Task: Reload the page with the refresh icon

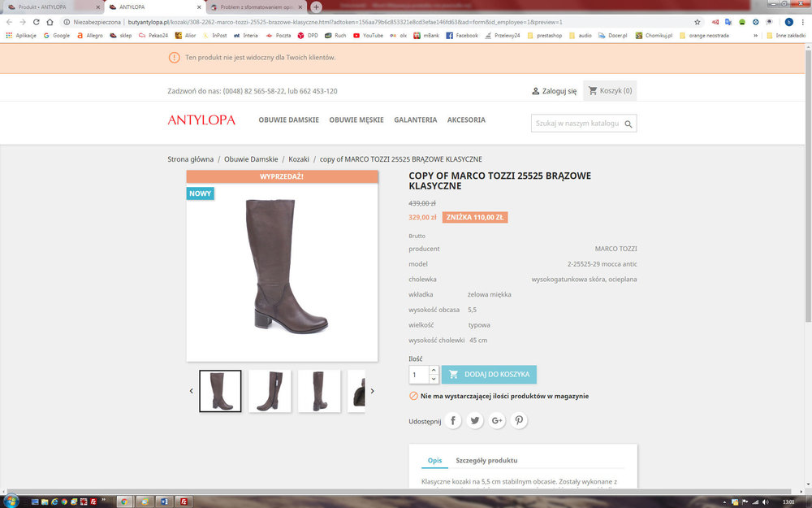Action: (x=37, y=22)
